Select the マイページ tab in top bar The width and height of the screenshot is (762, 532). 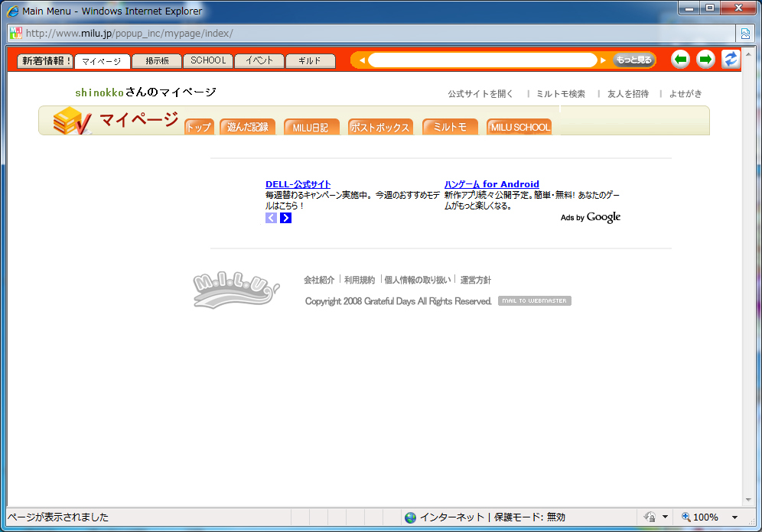pos(102,61)
